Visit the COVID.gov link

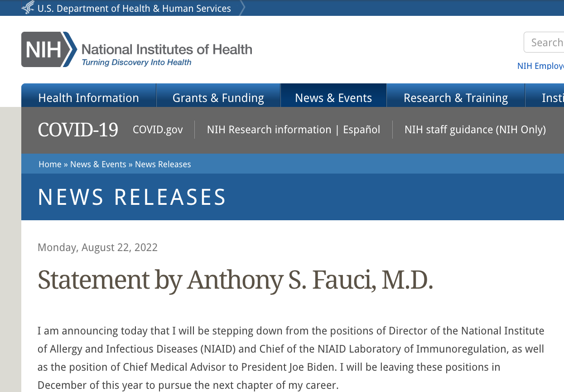point(158,130)
